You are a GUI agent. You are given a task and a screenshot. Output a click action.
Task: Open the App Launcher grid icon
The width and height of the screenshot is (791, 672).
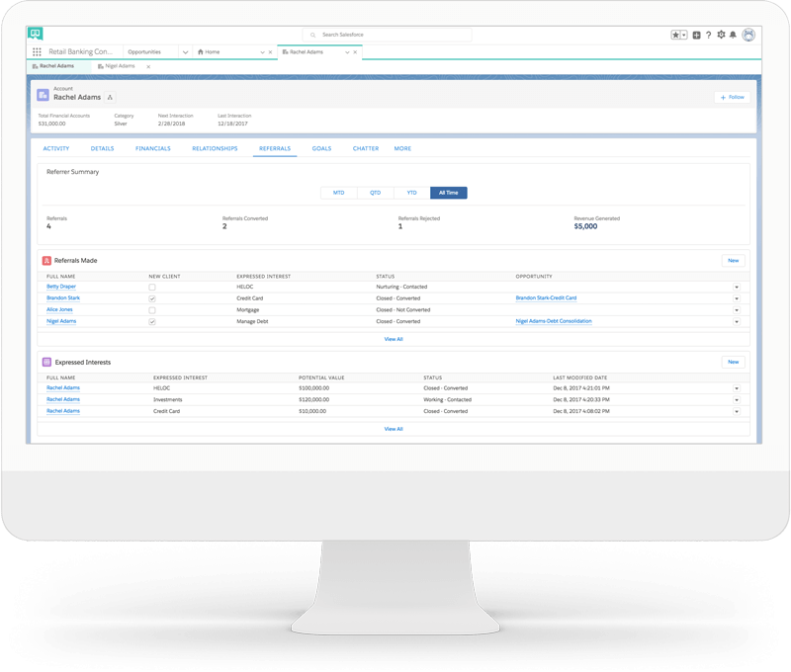37,51
